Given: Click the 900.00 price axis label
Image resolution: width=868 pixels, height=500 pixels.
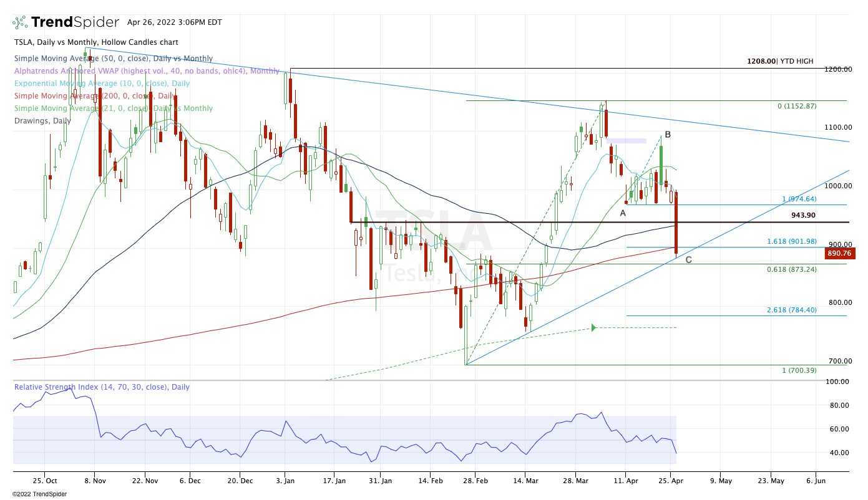Looking at the screenshot, I should click(x=840, y=244).
